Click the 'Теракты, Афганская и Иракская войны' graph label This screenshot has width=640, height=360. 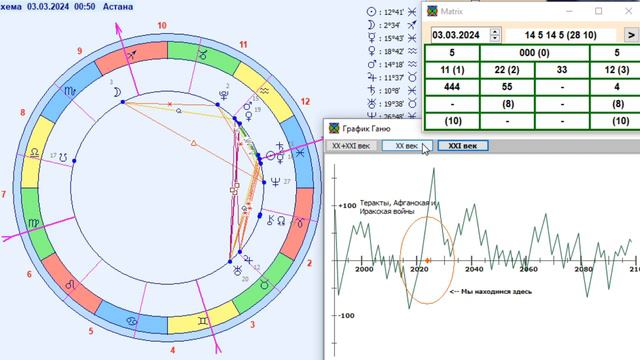point(398,207)
